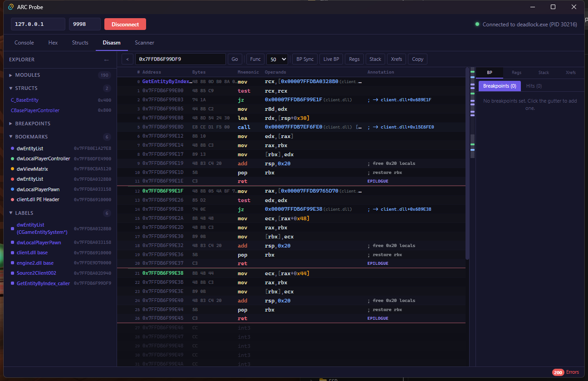Click the Go button
Image resolution: width=588 pixels, height=381 pixels.
coord(235,59)
